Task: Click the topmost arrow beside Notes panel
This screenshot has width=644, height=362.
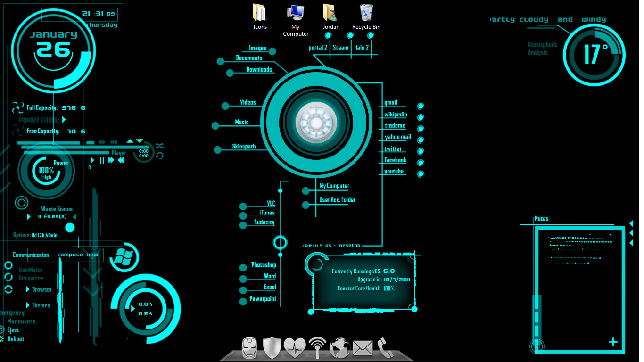Action: (x=631, y=223)
